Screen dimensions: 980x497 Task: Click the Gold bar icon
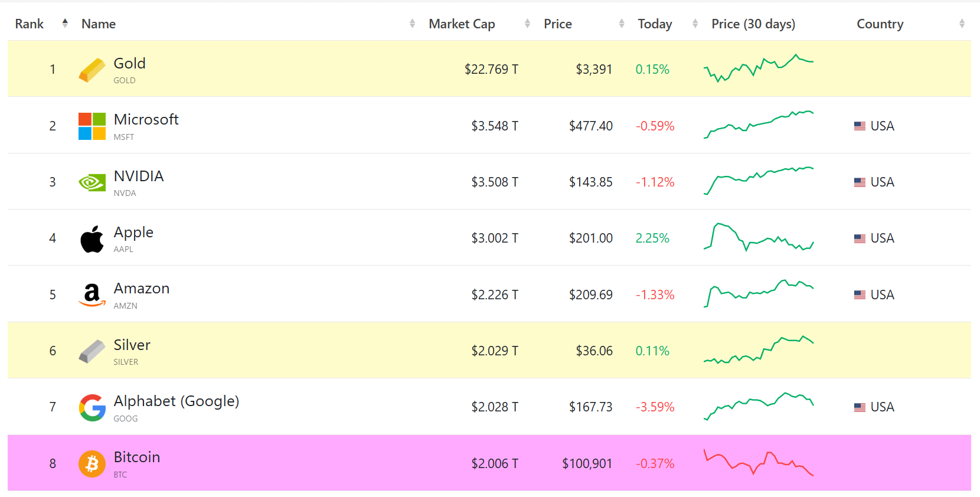92,70
